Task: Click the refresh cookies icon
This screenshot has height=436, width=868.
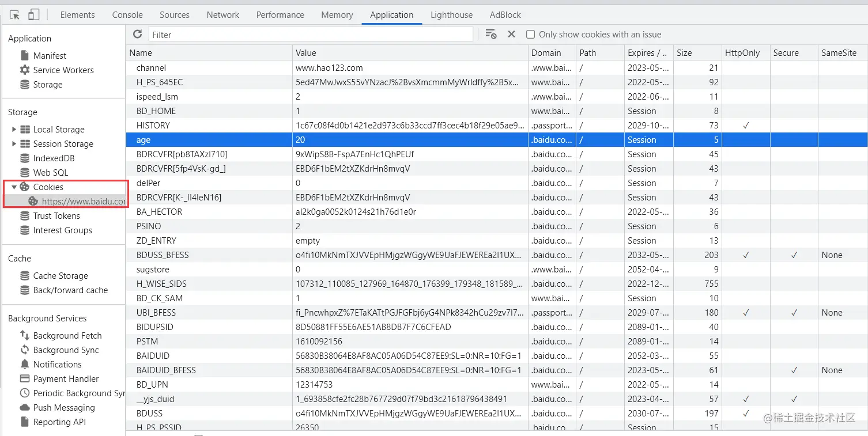Action: tap(137, 35)
